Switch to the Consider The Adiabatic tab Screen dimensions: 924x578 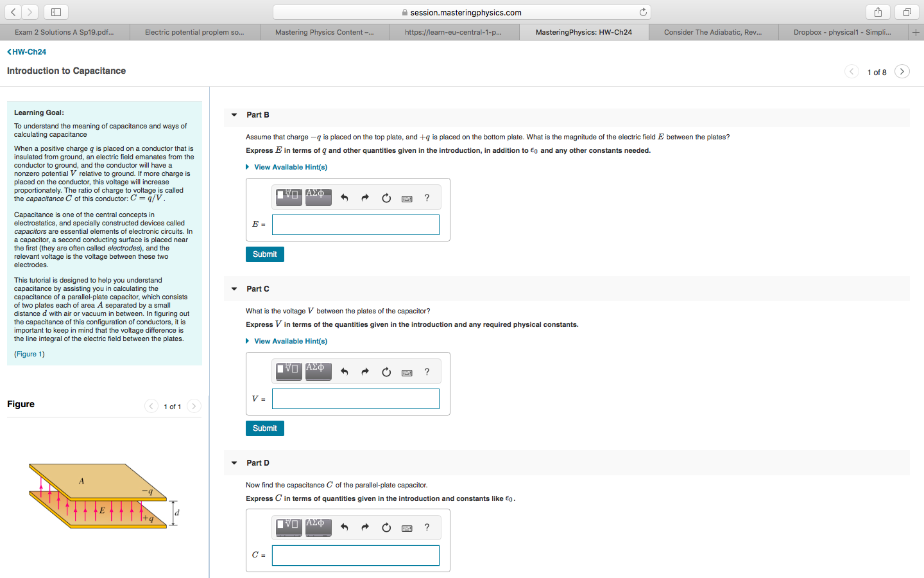click(713, 31)
